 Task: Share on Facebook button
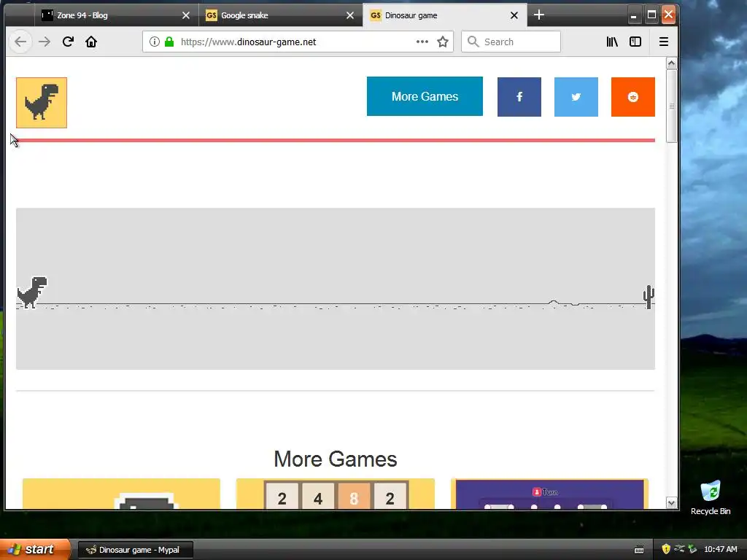coord(519,97)
